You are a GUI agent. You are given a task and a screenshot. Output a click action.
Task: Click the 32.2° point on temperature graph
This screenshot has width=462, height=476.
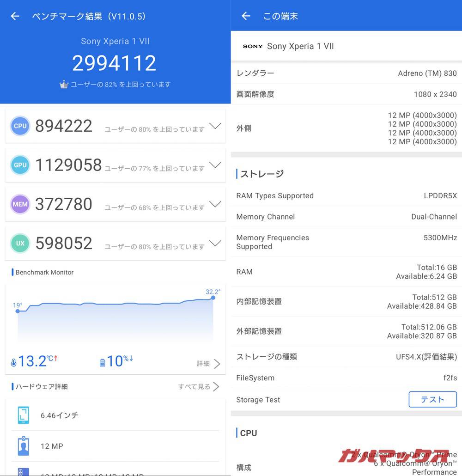(213, 299)
